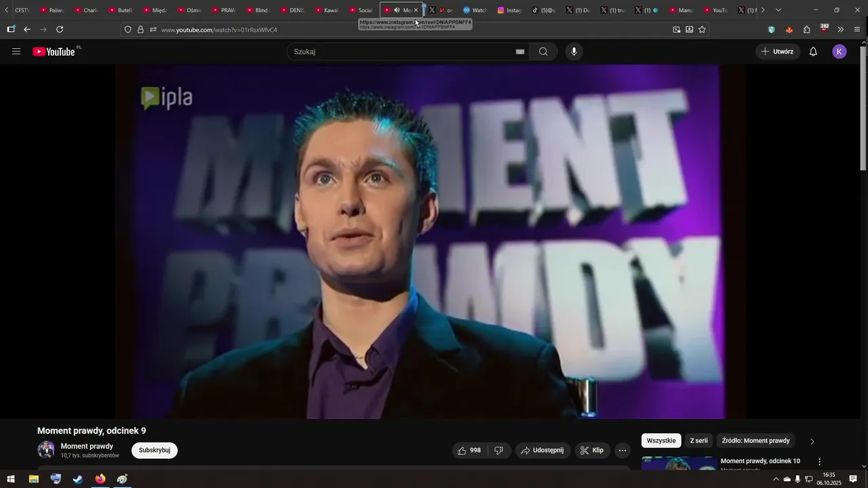This screenshot has height=488, width=868.
Task: Open the odcinek 10 video thumbnail
Action: point(679,463)
